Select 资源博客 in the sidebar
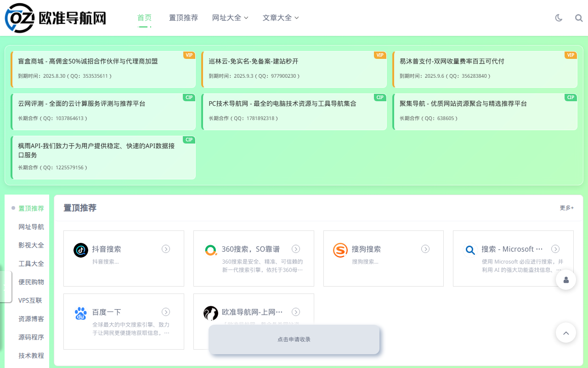This screenshot has width=588, height=368. pos(31,319)
